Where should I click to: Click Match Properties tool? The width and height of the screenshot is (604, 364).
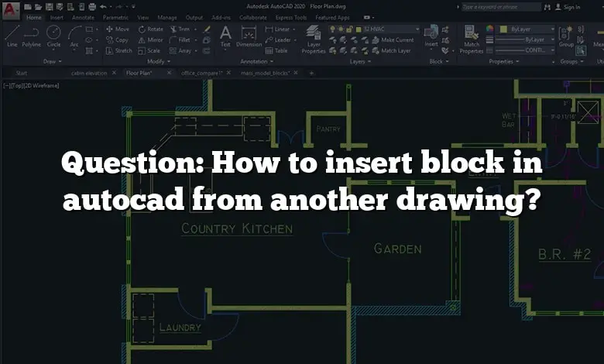pos(471,39)
